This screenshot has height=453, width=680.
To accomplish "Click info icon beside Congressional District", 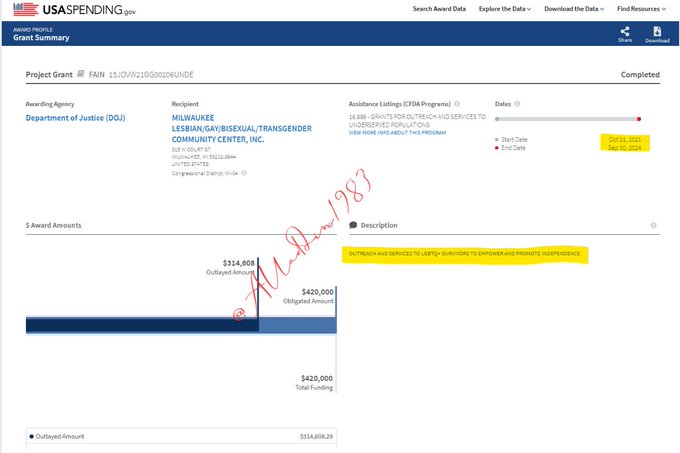I will (x=243, y=172).
